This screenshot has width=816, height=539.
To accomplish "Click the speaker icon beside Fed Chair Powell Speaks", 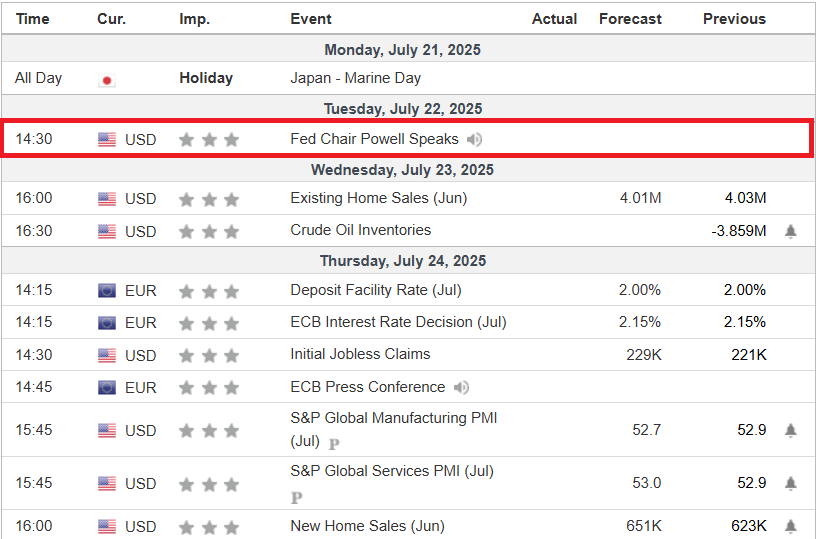I will coord(474,139).
